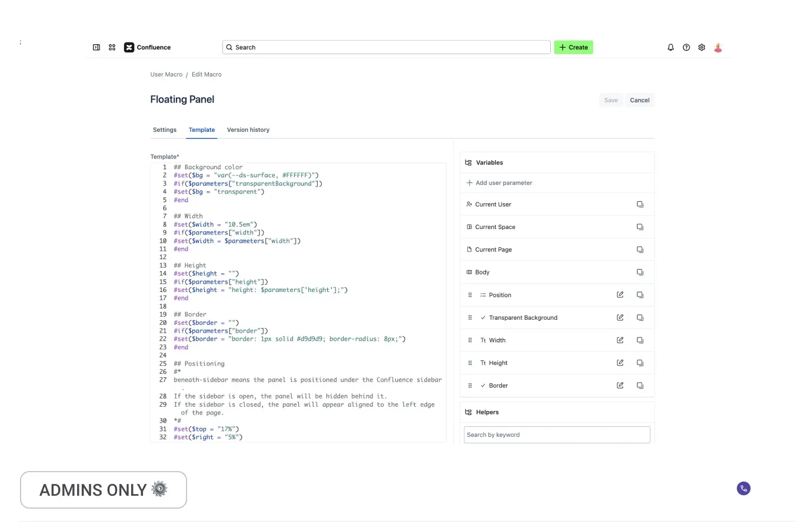Click the '## Background color' comment line
This screenshot has height=524, width=812.
208,167
